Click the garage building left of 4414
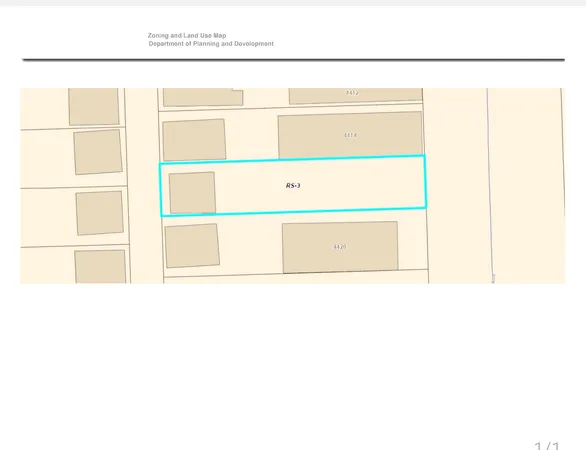This screenshot has width=586, height=450. 194,140
